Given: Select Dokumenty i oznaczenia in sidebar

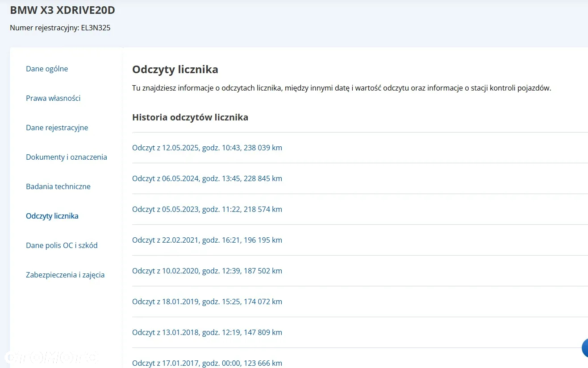Looking at the screenshot, I should [67, 157].
